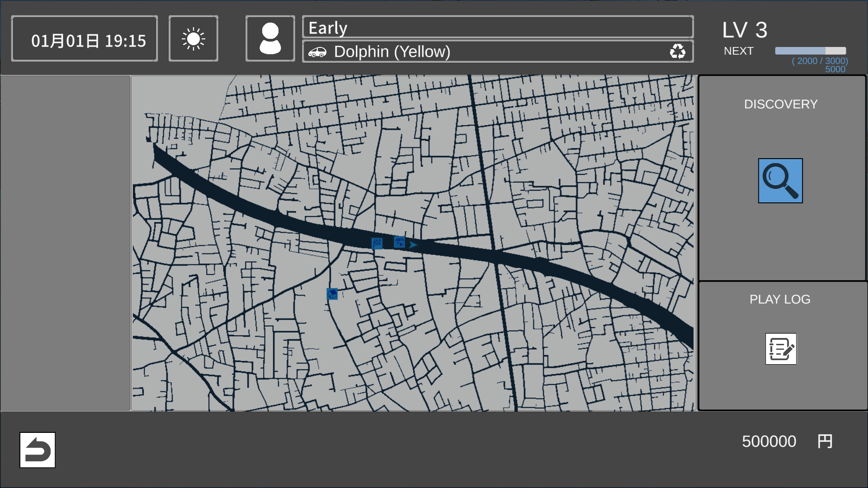Open the Early driver name field
This screenshot has width=868, height=488.
(x=497, y=28)
